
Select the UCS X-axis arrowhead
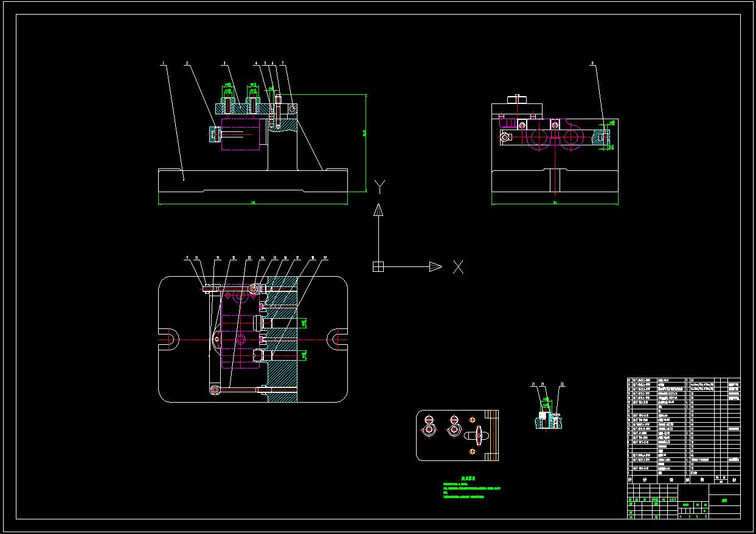(x=435, y=266)
